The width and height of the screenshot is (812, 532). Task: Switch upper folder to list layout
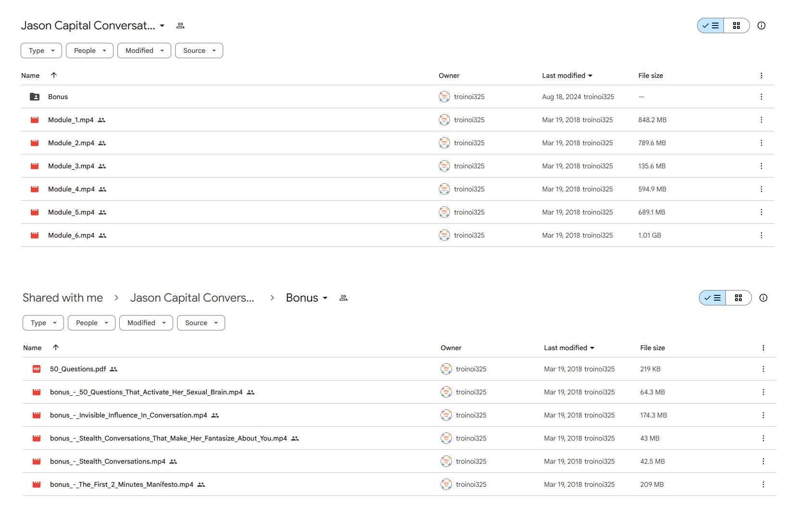(710, 25)
